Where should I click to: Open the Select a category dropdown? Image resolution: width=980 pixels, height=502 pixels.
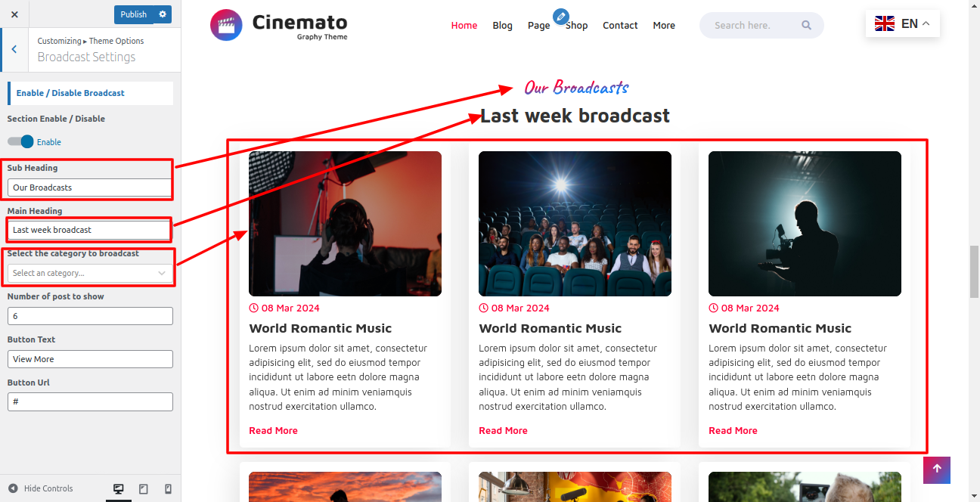tap(90, 273)
